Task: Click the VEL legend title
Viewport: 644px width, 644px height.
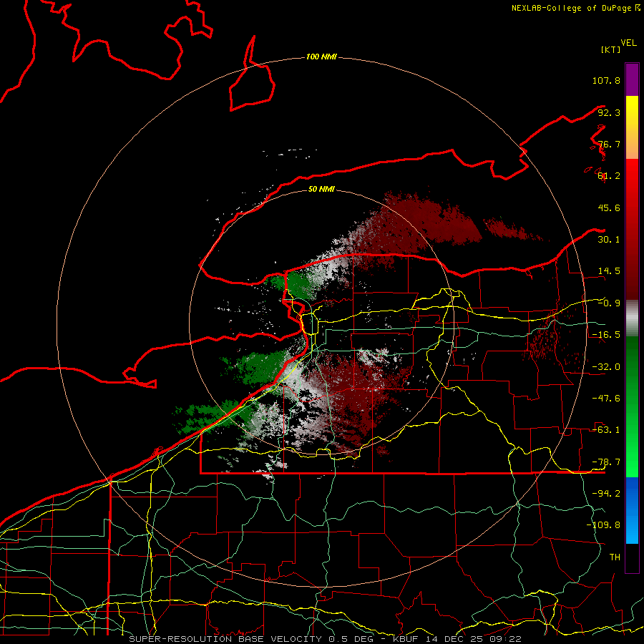Action: [x=628, y=43]
